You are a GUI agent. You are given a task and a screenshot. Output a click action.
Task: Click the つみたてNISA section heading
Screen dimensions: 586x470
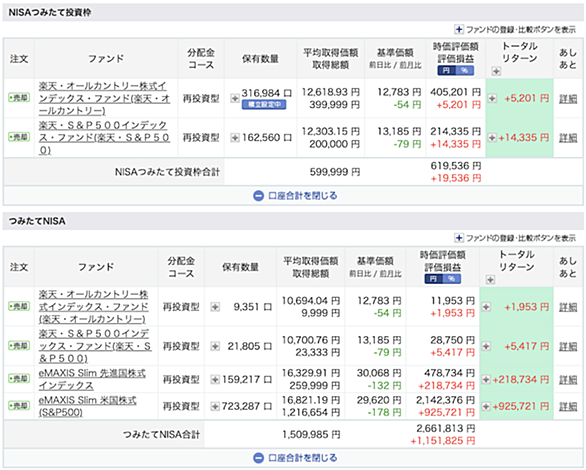pyautogui.click(x=37, y=221)
